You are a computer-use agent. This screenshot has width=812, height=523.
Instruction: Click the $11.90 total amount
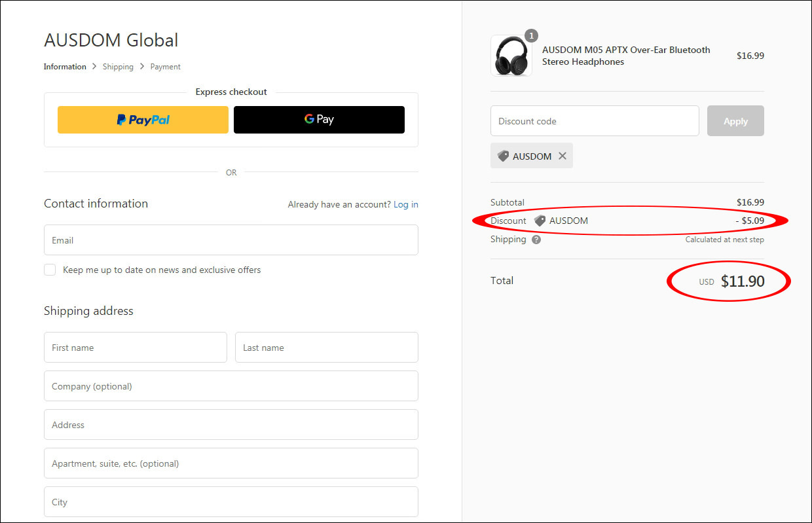point(743,281)
